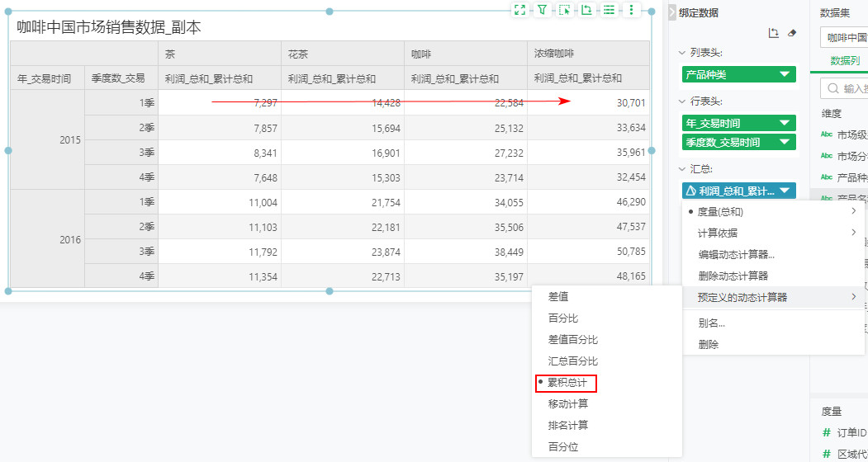Choose 删除动态计算器 from menu
This screenshot has width=868, height=462.
point(733,276)
